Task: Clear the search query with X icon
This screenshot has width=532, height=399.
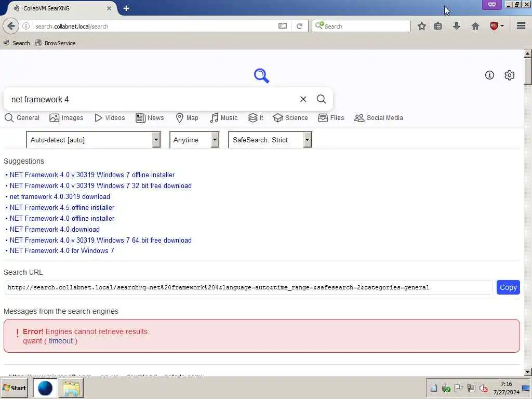Action: pos(303,99)
